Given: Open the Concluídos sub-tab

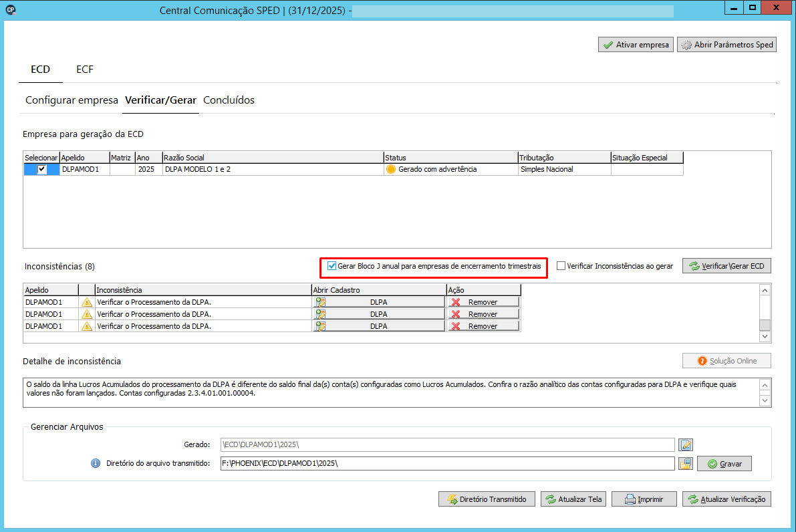Looking at the screenshot, I should point(229,100).
